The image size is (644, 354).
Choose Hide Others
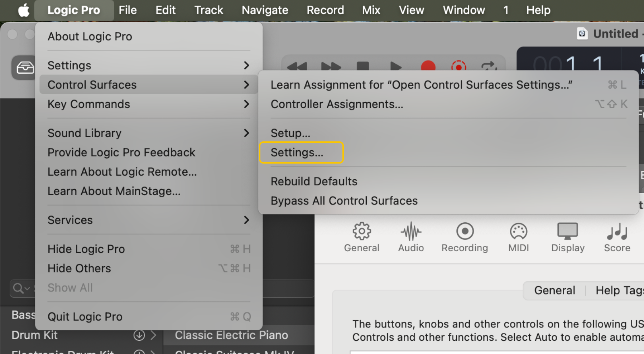coord(149,268)
